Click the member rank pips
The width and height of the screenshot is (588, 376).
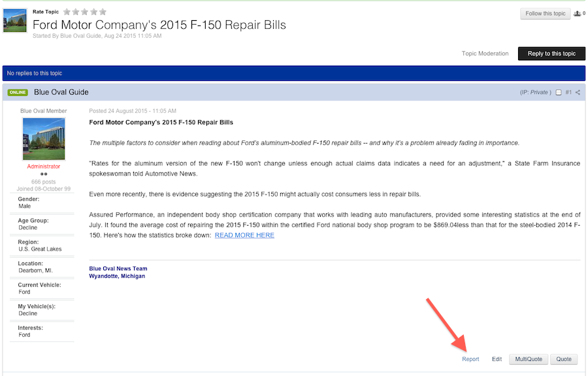coord(44,174)
